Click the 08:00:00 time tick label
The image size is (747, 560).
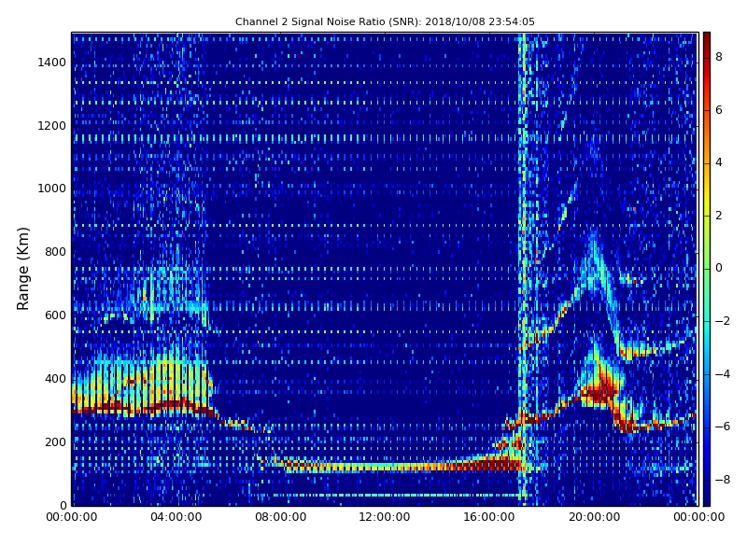281,517
